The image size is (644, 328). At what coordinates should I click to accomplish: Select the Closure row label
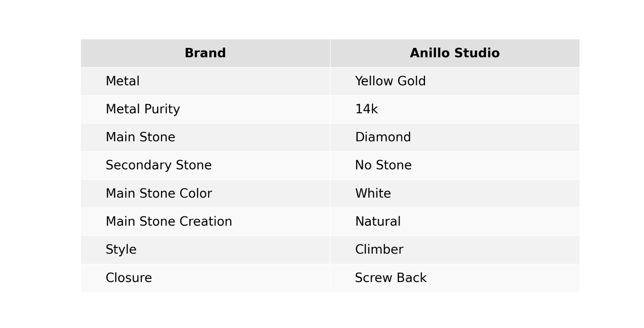128,278
